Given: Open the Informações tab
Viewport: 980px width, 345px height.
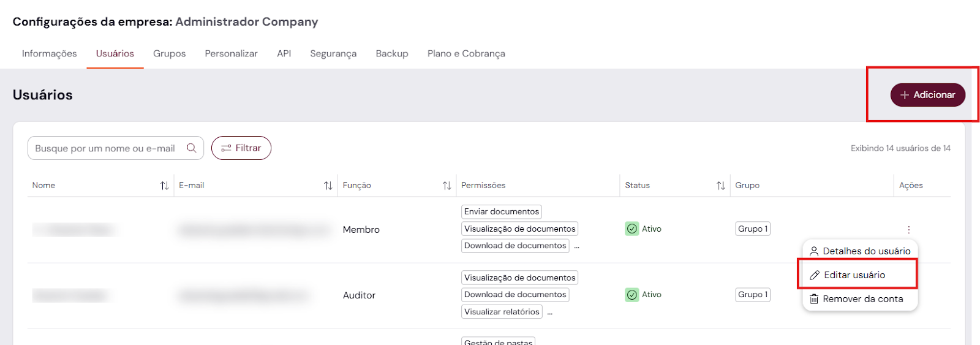Looking at the screenshot, I should coord(49,53).
